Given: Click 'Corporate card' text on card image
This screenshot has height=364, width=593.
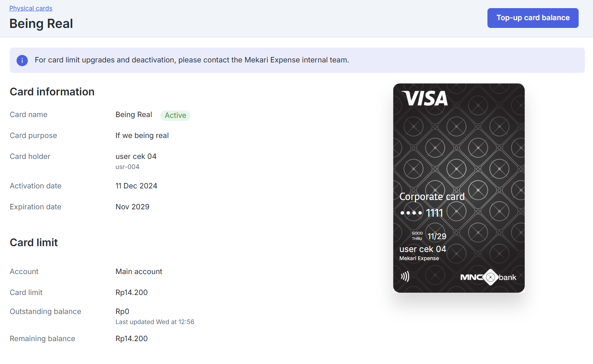Looking at the screenshot, I should pos(432,197).
